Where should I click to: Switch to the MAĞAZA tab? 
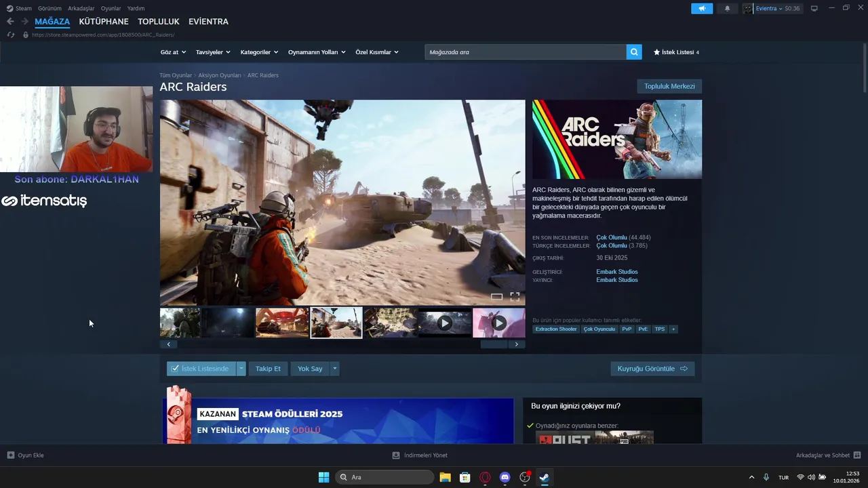click(52, 22)
